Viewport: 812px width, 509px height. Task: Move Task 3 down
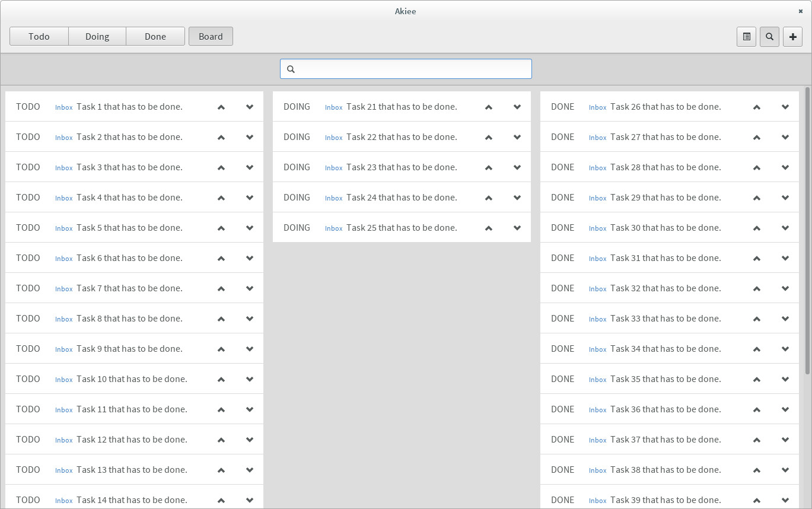pyautogui.click(x=250, y=168)
